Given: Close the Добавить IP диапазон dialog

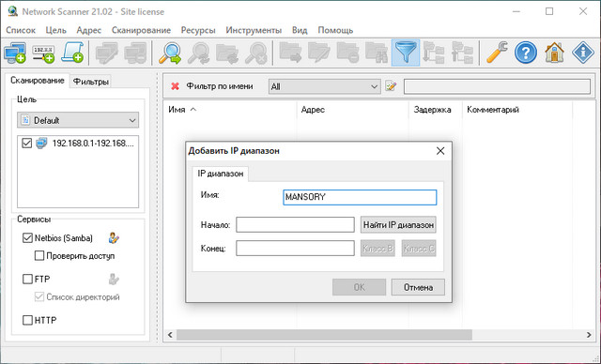Looking at the screenshot, I should [x=440, y=151].
